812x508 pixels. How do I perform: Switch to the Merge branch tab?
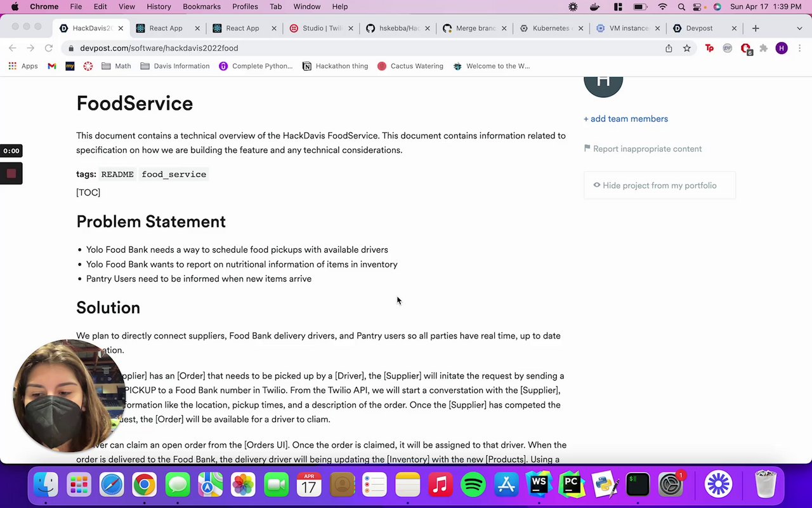tap(476, 28)
